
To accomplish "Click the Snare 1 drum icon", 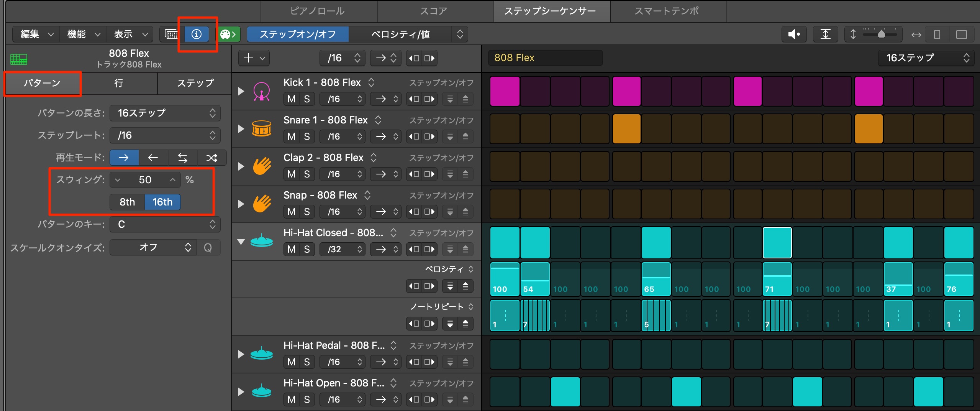I will (262, 128).
